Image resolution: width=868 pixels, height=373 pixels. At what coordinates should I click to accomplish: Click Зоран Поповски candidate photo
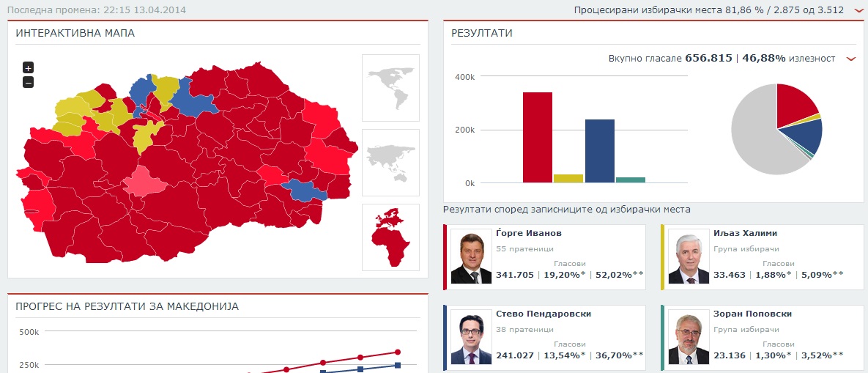click(x=689, y=338)
